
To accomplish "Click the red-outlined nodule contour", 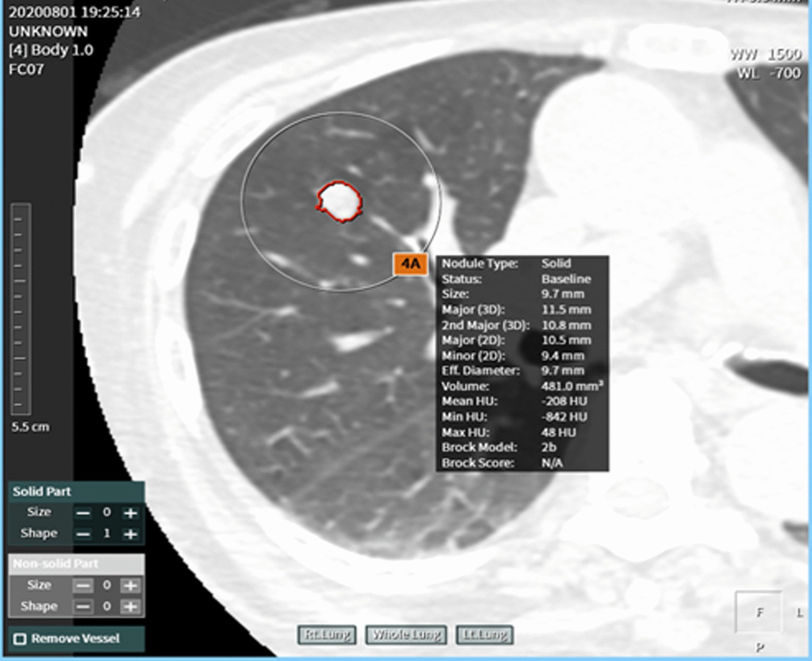I will (340, 202).
